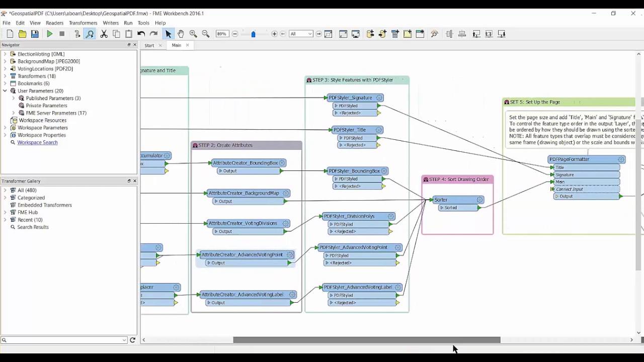The width and height of the screenshot is (644, 362).
Task: Select the FME Hub gallery item
Action: [28, 212]
